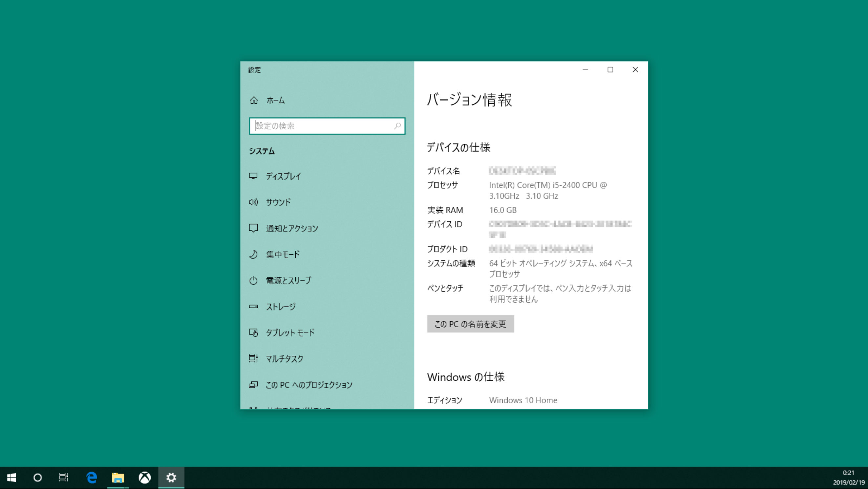Image resolution: width=868 pixels, height=489 pixels.
Task: Click the プロダクト ID label
Action: point(447,249)
